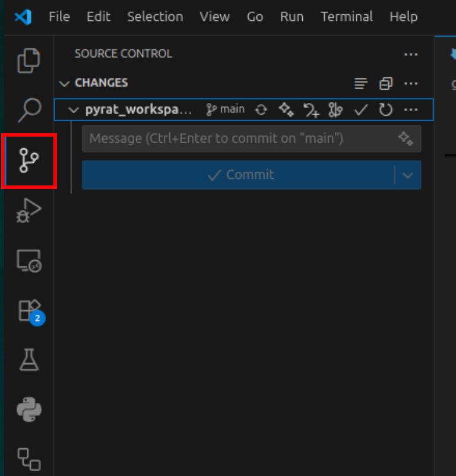This screenshot has height=476, width=456.
Task: Open the Remote Explorer view
Action: [28, 260]
